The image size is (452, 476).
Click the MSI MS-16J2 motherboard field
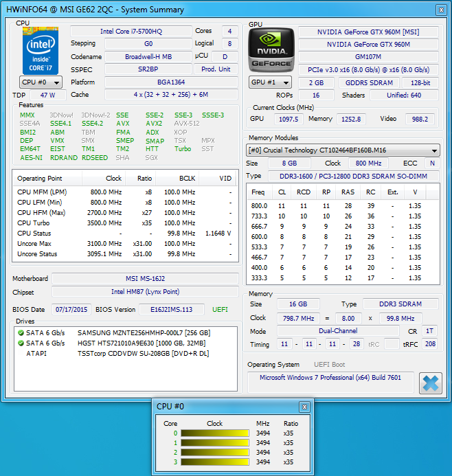tap(145, 278)
